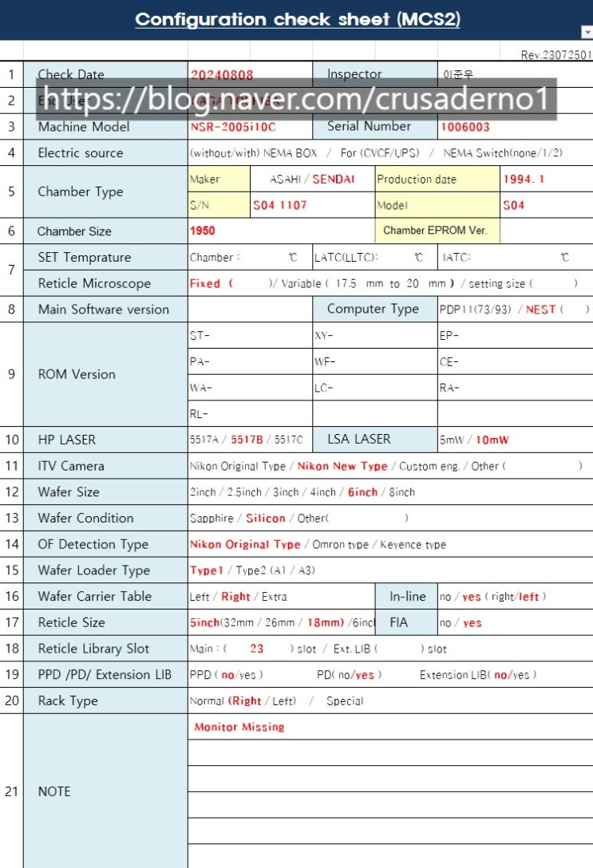
Task: Select row header number 21
Action: (x=12, y=791)
